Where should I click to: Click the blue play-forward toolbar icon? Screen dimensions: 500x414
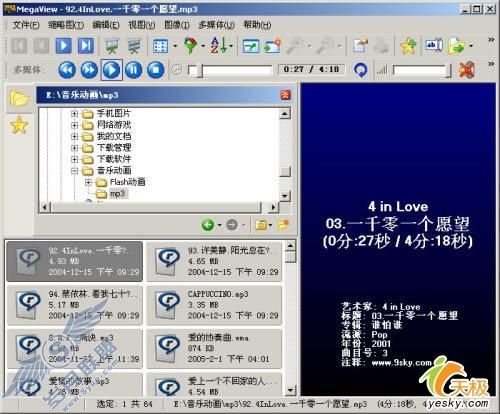[x=63, y=46]
